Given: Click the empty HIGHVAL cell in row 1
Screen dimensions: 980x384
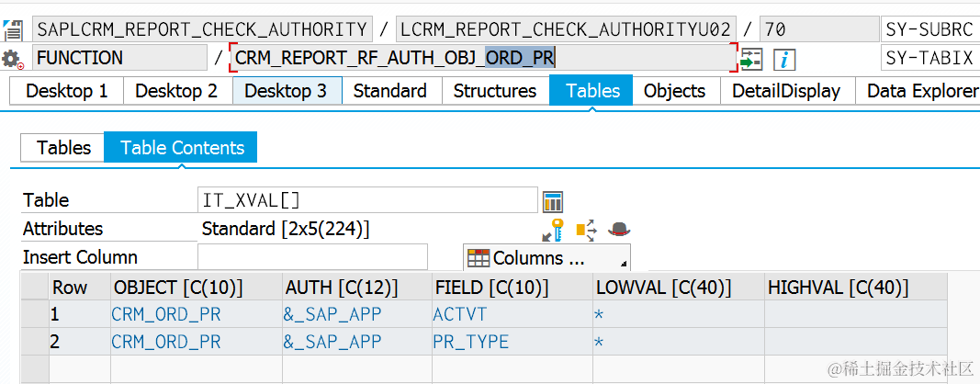Looking at the screenshot, I should pos(856,314).
